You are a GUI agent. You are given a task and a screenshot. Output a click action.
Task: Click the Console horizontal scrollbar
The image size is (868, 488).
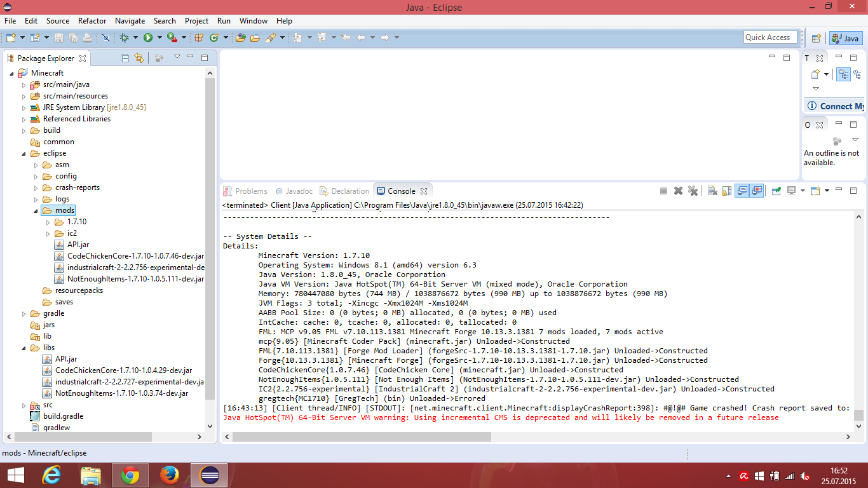(x=362, y=437)
